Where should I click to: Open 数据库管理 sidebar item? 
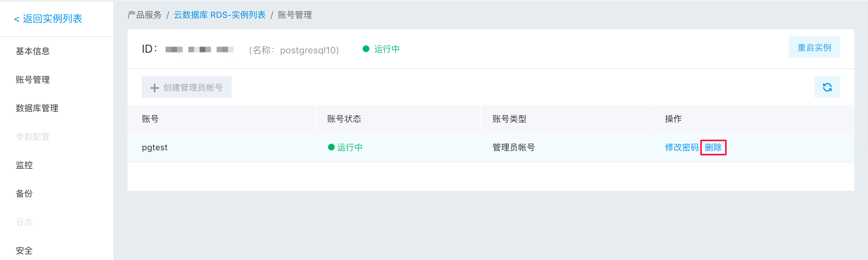[x=37, y=108]
